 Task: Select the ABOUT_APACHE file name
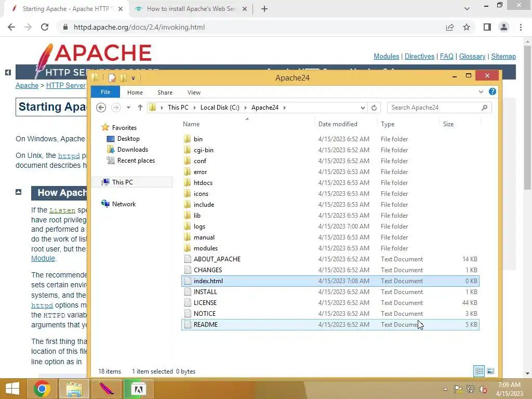tap(217, 259)
